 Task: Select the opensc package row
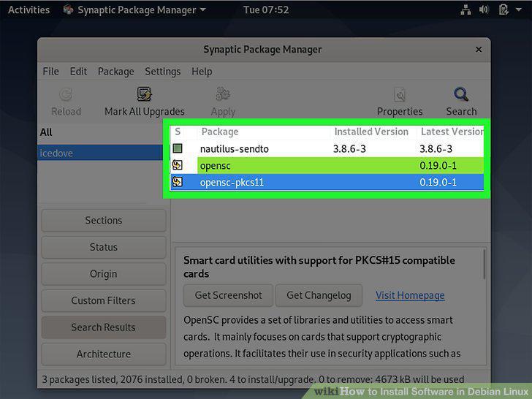(327, 166)
